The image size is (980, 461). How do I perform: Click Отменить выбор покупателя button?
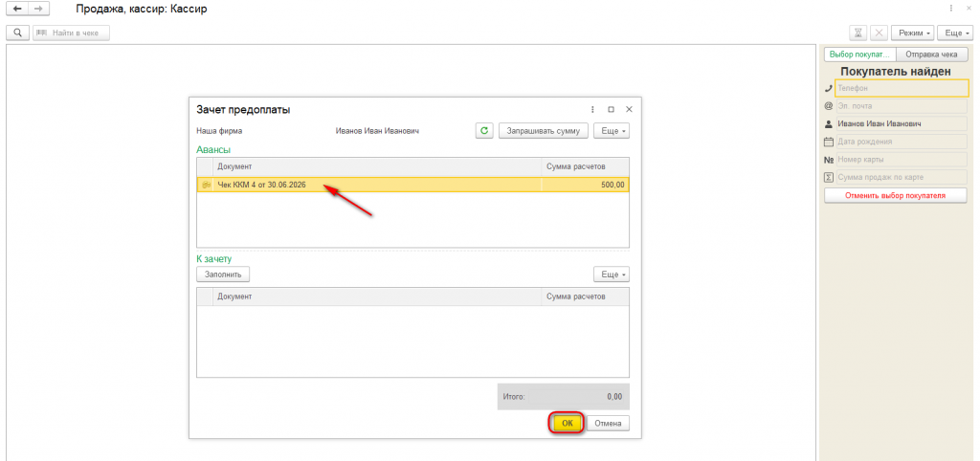pyautogui.click(x=895, y=195)
